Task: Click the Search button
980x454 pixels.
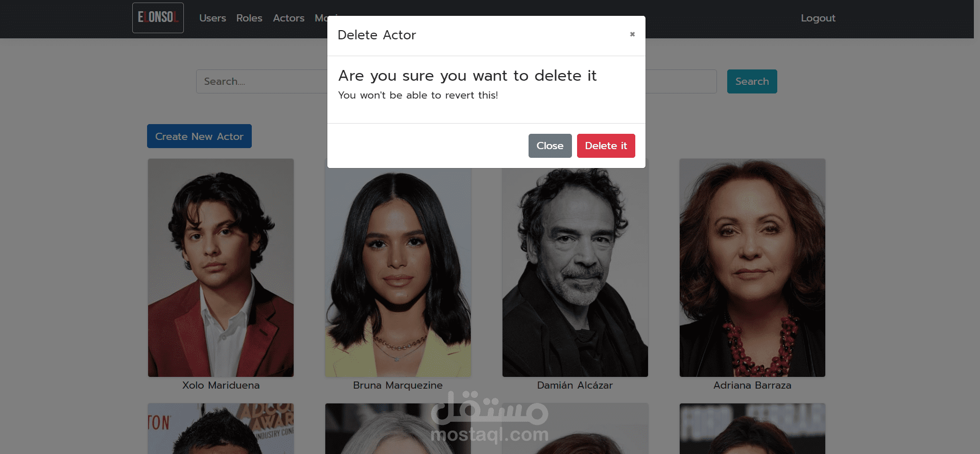Action: point(752,81)
